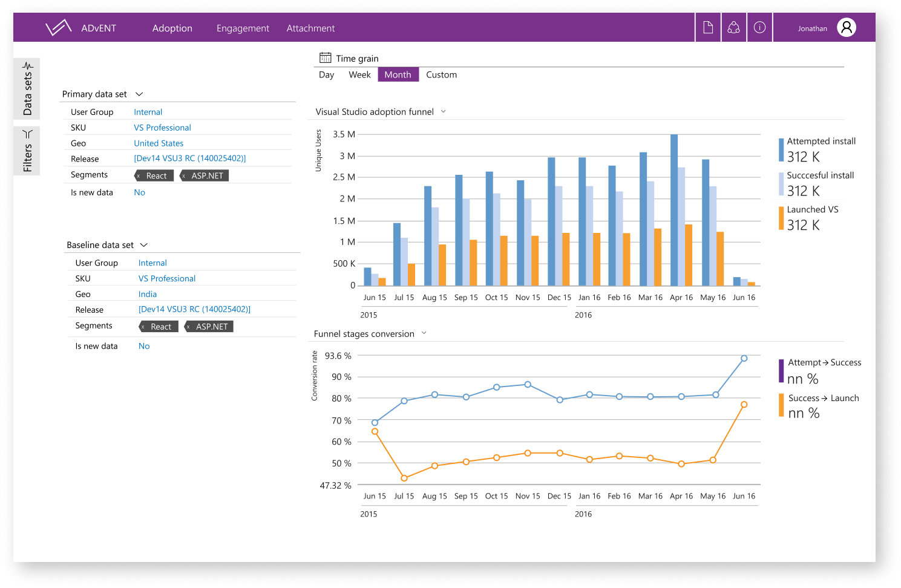Click Primary Release Dev14 VSU3 RC link

190,158
